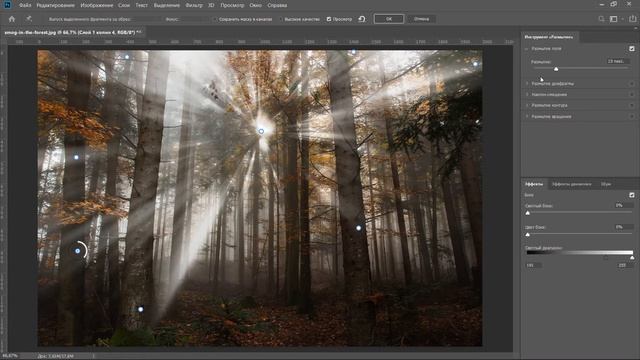
Task: Toggle the Боке effects checkbox
Action: pos(631,195)
